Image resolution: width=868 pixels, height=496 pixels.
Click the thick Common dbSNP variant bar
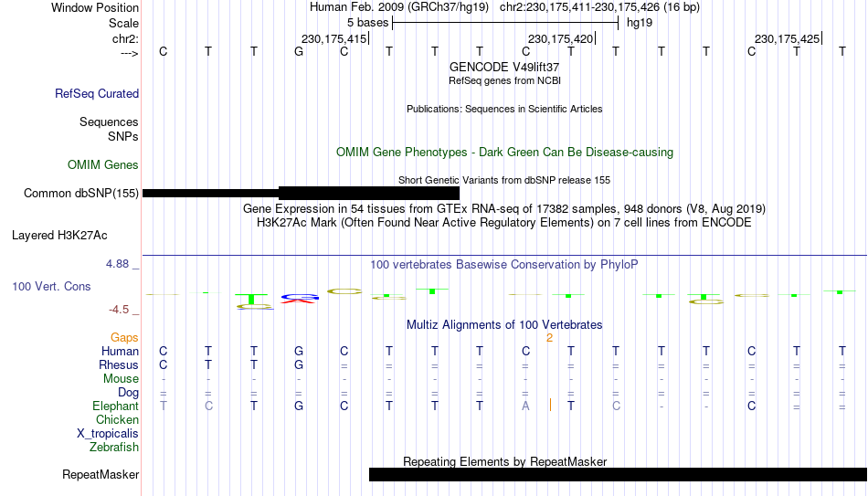369,194
